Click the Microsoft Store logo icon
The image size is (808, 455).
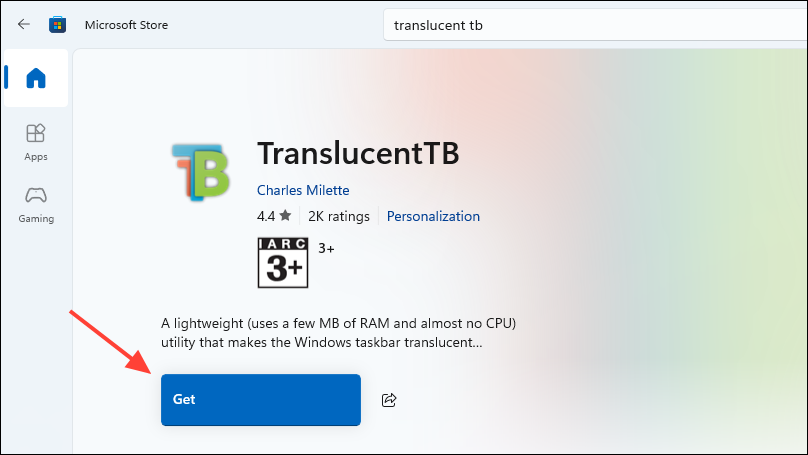pyautogui.click(x=57, y=24)
